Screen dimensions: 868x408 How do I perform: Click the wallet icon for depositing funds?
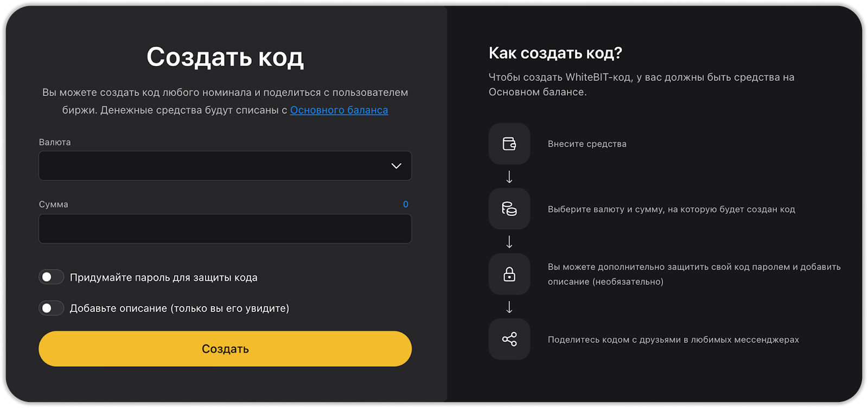coord(509,144)
